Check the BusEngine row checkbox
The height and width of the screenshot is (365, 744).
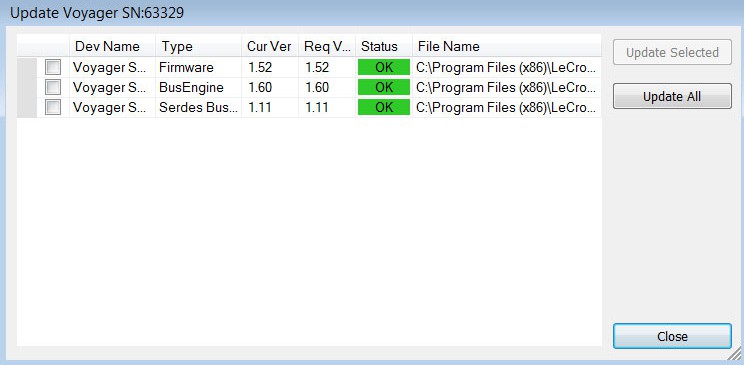[53, 87]
